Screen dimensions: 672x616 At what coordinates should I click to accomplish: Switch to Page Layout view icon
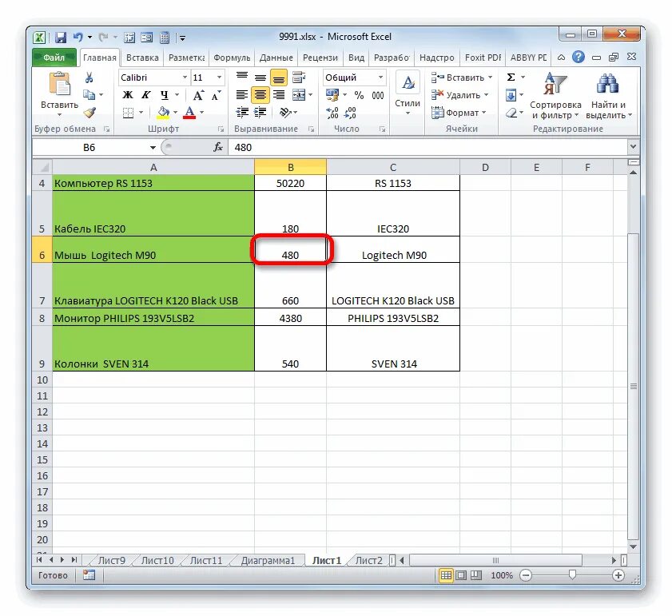[x=461, y=575]
